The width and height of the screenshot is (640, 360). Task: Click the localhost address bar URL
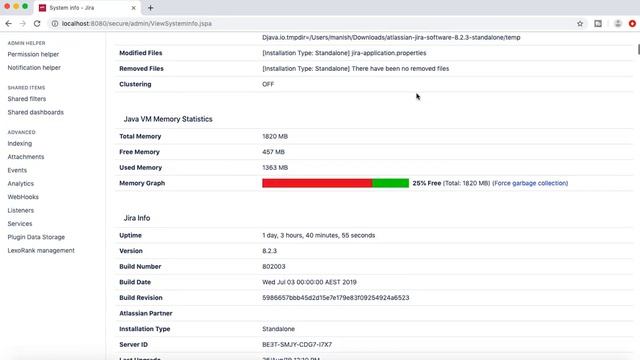pyautogui.click(x=137, y=24)
